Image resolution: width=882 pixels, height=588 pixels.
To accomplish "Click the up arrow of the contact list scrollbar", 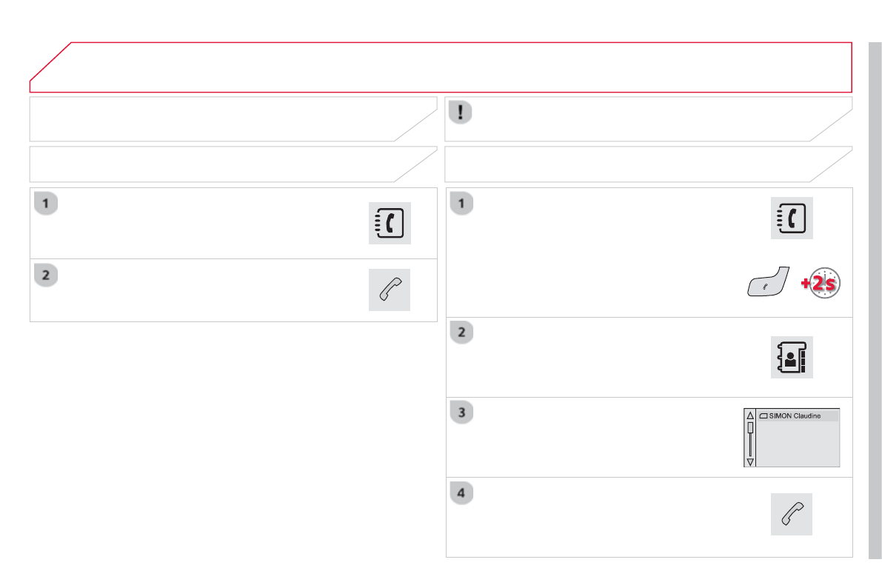I will (750, 416).
